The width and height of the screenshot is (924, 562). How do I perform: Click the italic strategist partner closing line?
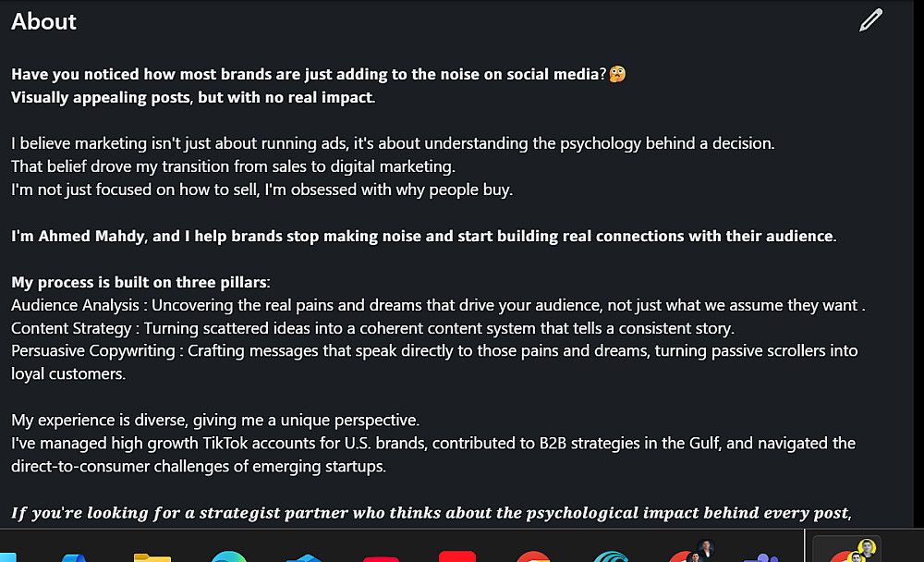pyautogui.click(x=431, y=513)
